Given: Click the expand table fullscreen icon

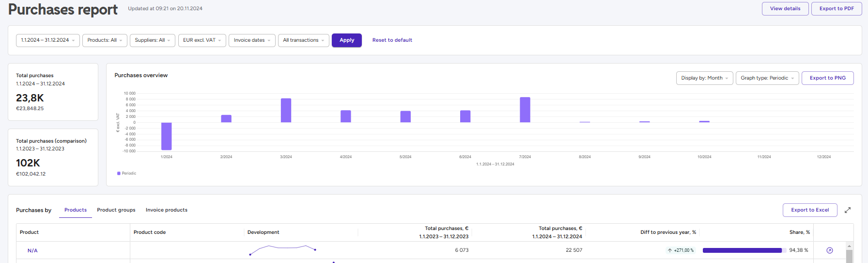Looking at the screenshot, I should point(848,210).
